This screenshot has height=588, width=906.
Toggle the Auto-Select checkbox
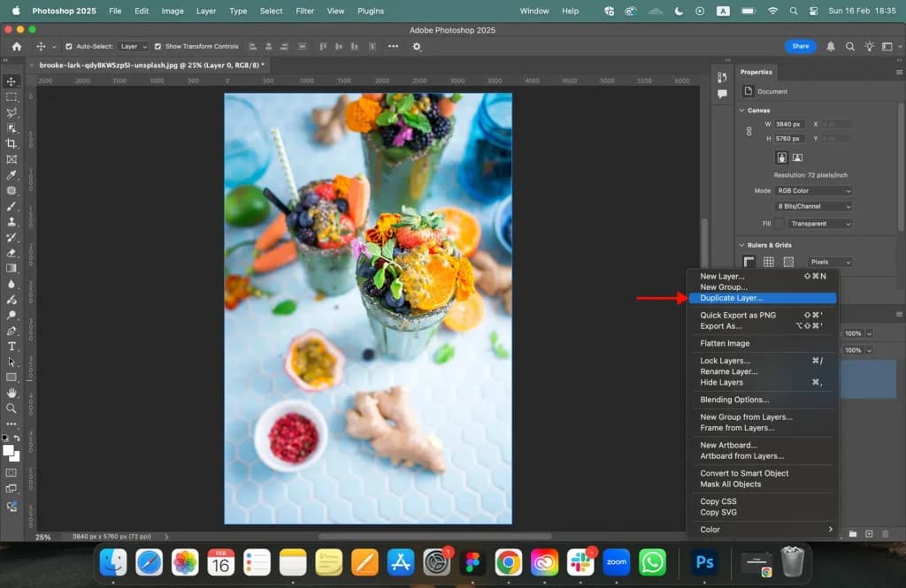(x=69, y=47)
